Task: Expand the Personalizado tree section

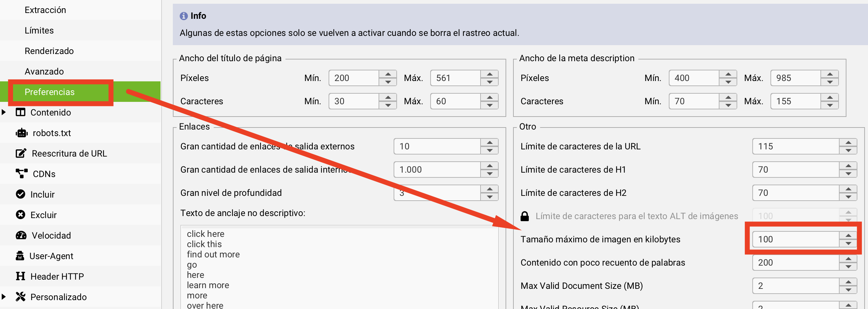Action: (x=4, y=297)
